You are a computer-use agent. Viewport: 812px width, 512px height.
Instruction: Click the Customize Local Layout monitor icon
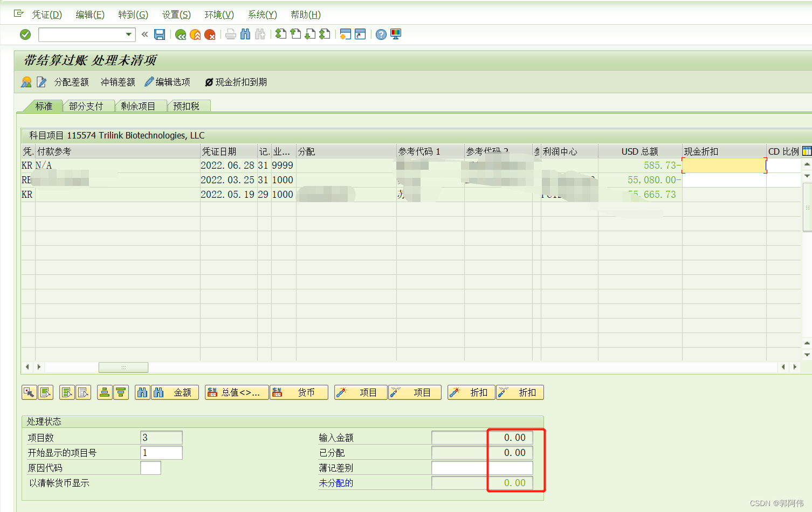pyautogui.click(x=396, y=34)
